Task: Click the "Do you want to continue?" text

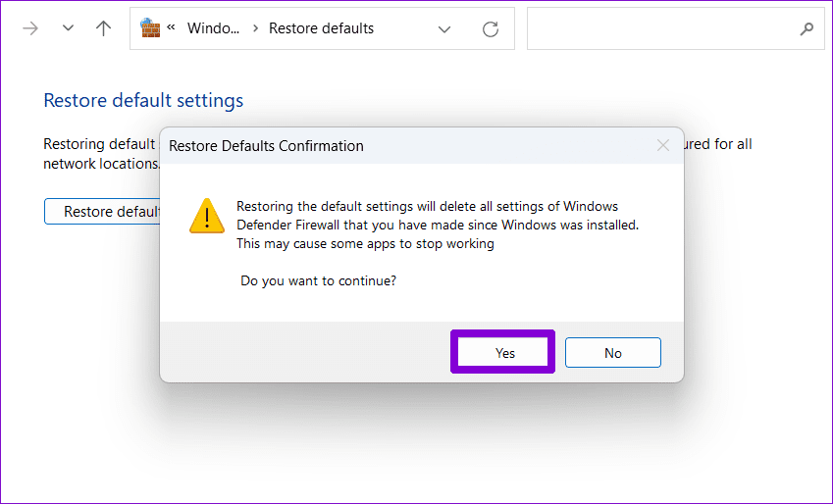Action: 319,280
